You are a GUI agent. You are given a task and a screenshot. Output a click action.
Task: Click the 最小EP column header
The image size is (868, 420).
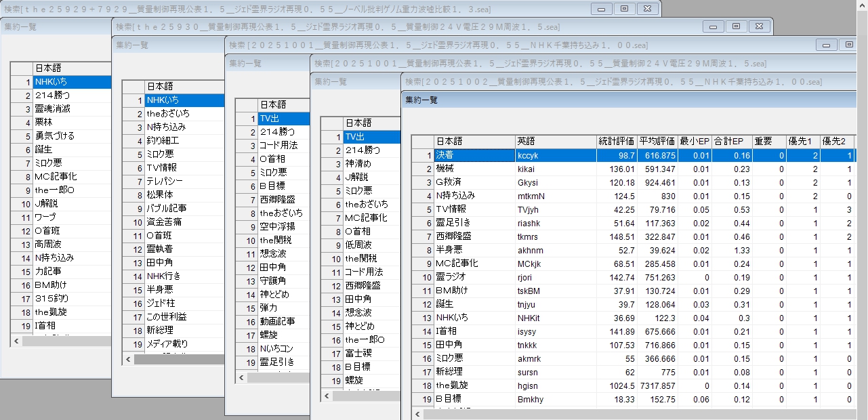694,142
